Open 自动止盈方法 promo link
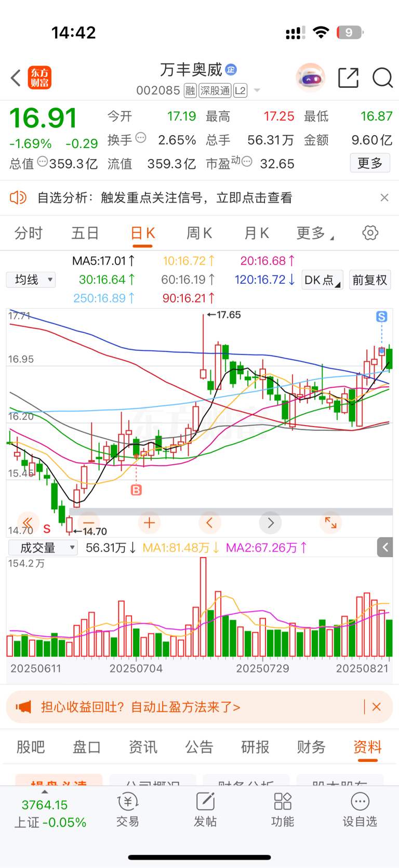 140,707
